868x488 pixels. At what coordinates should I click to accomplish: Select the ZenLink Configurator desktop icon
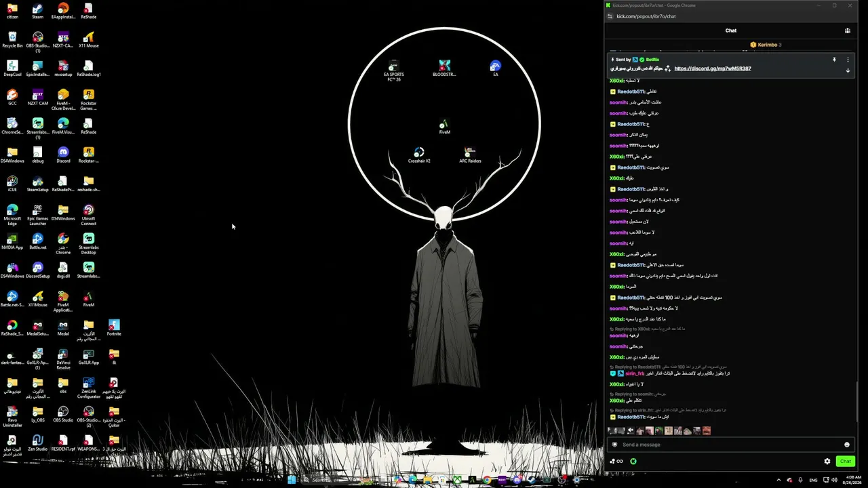(88, 388)
